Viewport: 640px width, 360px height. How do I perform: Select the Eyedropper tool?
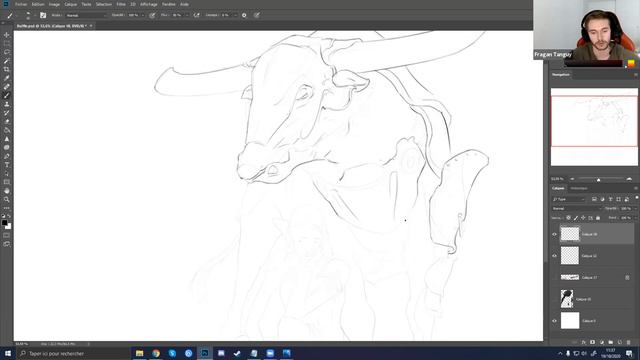[x=7, y=78]
